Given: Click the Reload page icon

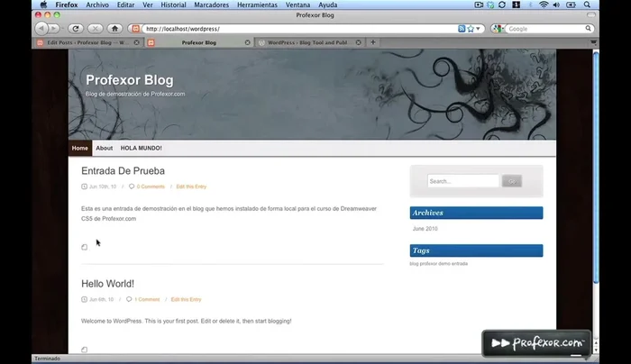Looking at the screenshot, I should [75, 29].
